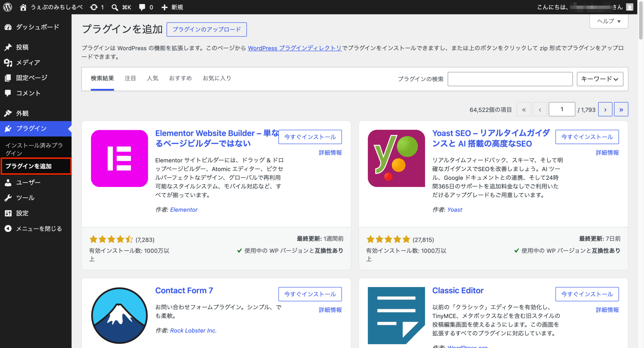Install Yoast SEO now

pos(587,137)
